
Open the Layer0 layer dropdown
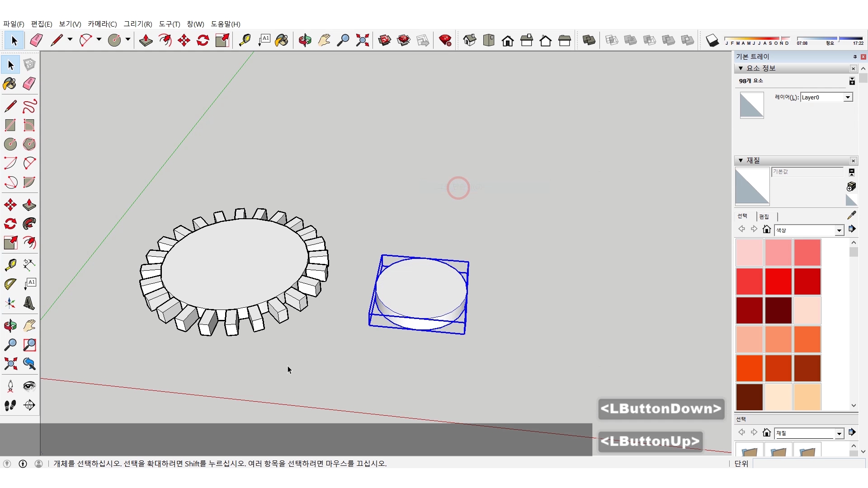point(848,98)
